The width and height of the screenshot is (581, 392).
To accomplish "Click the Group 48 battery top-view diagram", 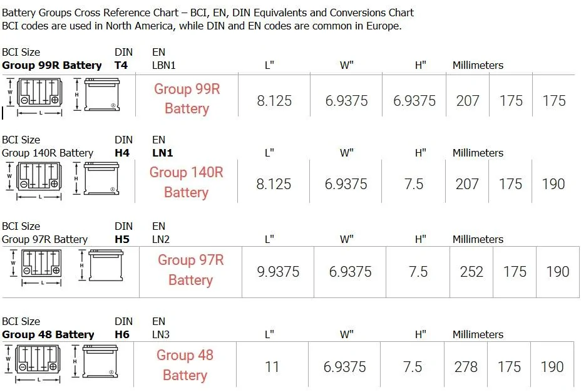I will (33, 363).
